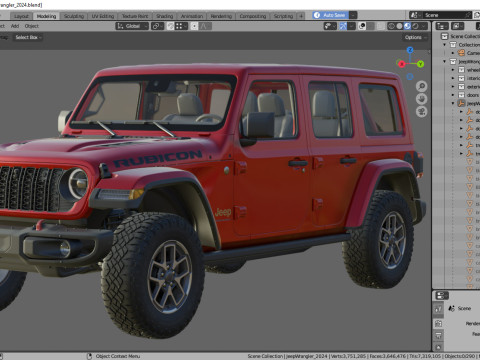The height and width of the screenshot is (360, 480).
Task: Open the Compositing workspace tab
Action: point(253,16)
